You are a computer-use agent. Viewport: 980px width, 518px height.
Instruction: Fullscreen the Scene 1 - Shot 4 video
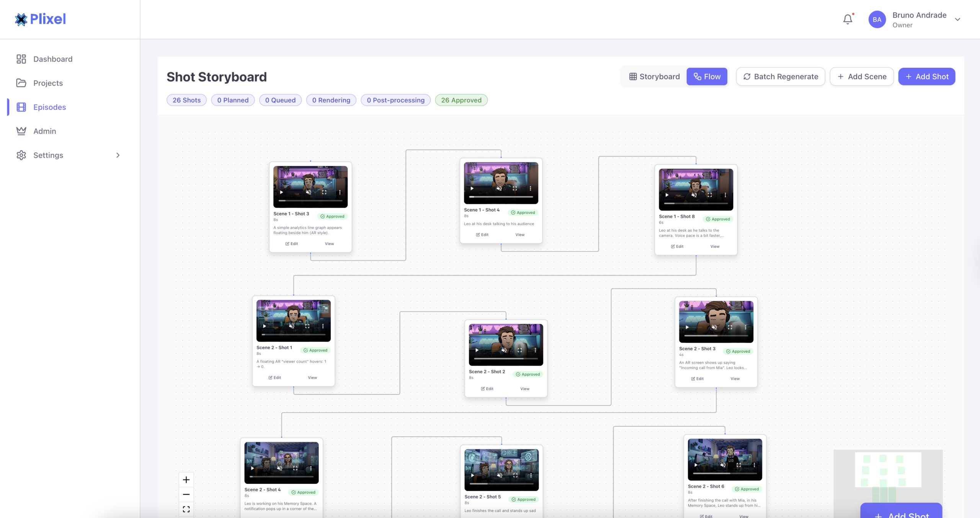click(x=514, y=188)
